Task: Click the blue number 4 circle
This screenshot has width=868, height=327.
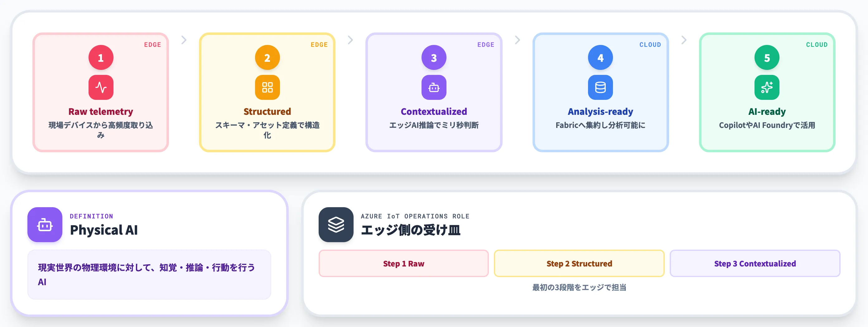Action: click(600, 58)
